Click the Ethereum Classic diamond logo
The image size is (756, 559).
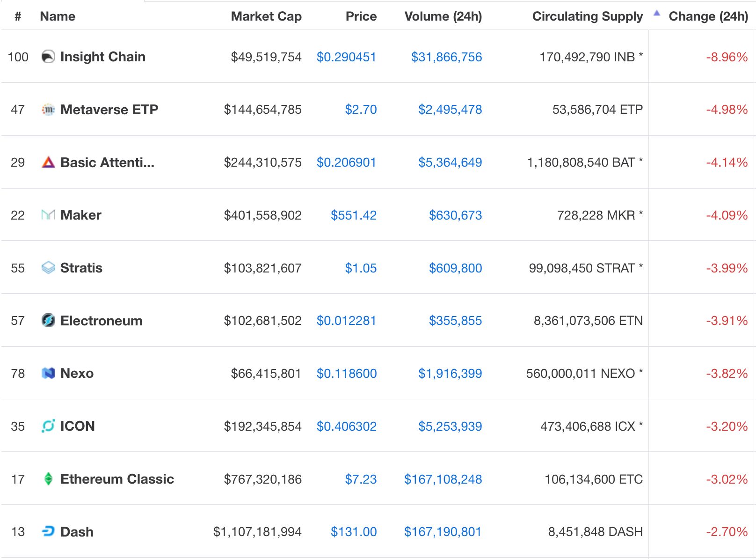[x=48, y=479]
